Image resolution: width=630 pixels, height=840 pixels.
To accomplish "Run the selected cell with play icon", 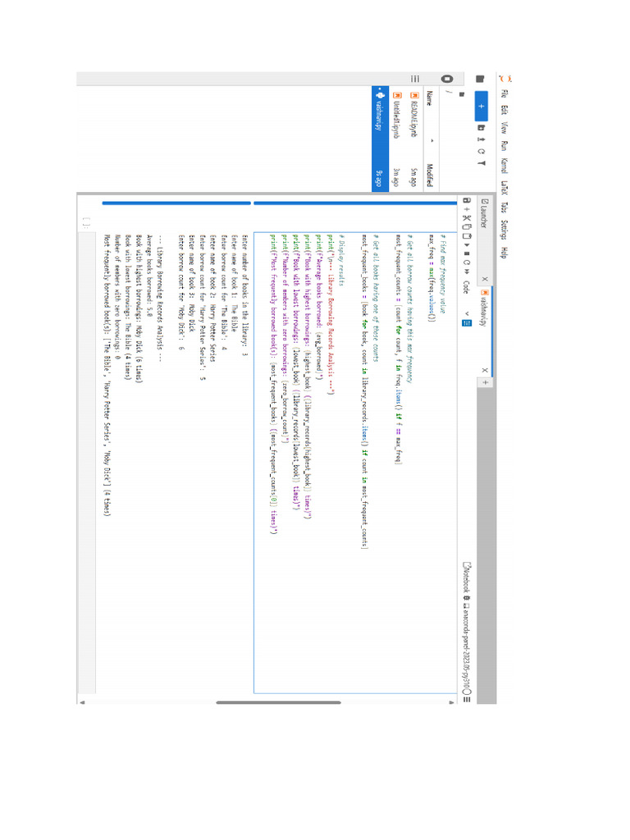I will [466, 245].
